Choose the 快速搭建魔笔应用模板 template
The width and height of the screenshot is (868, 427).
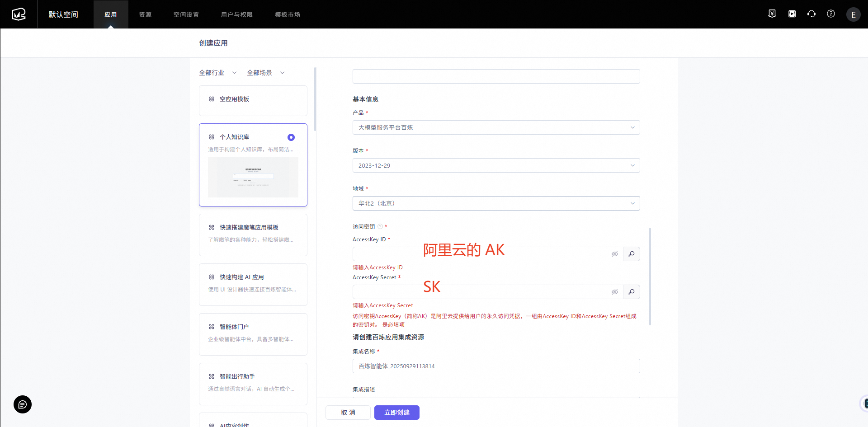click(253, 235)
